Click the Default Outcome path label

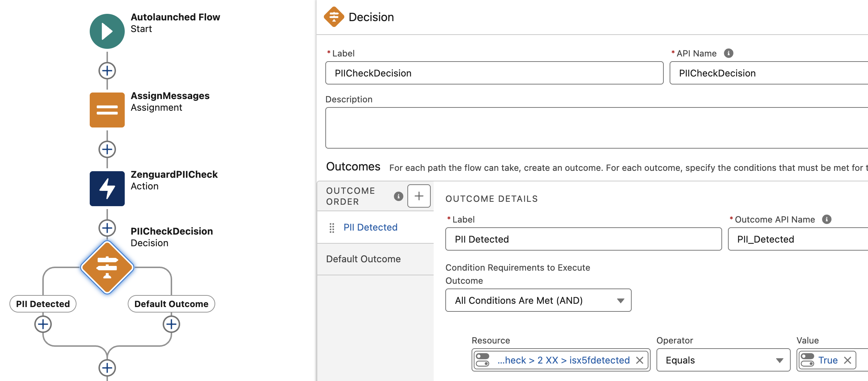pyautogui.click(x=171, y=304)
